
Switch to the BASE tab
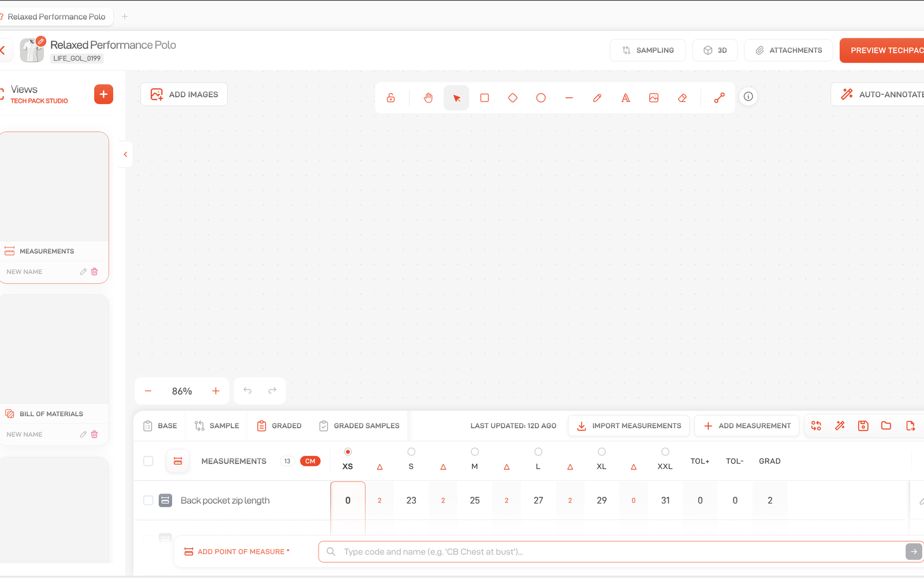coord(160,425)
